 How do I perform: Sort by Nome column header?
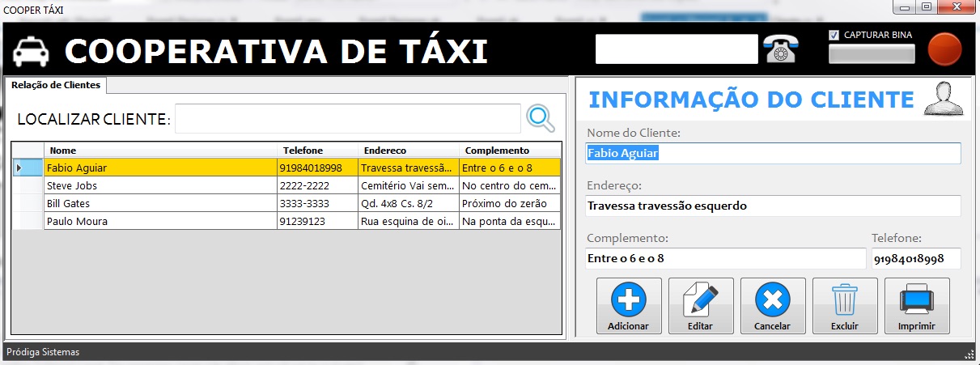coord(160,150)
